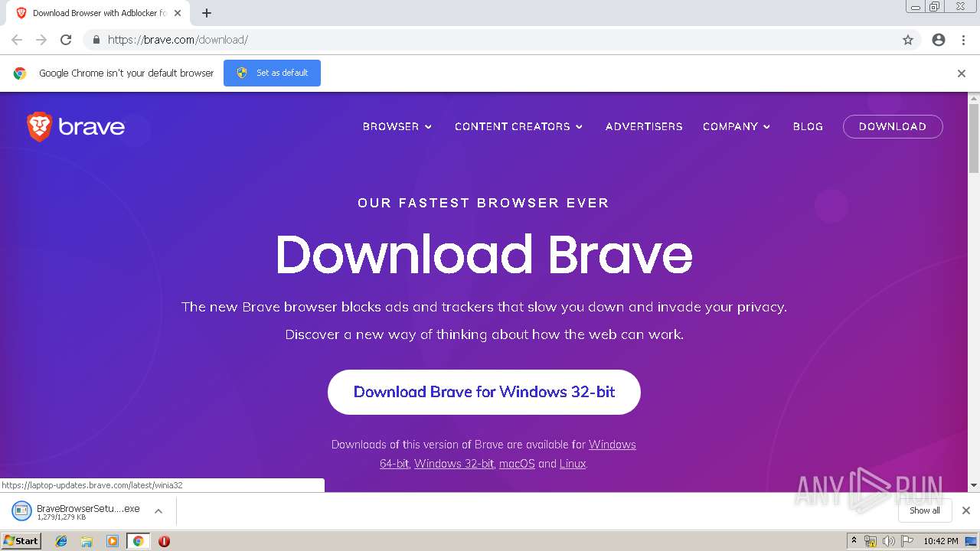Click Download Brave for Windows 32-bit
Image resolution: width=980 pixels, height=551 pixels.
484,392
